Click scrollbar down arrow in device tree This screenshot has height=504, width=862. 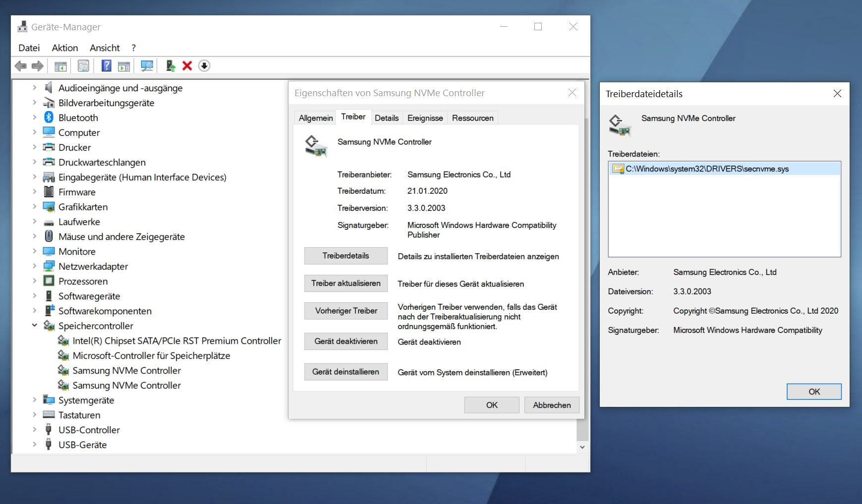(x=582, y=447)
